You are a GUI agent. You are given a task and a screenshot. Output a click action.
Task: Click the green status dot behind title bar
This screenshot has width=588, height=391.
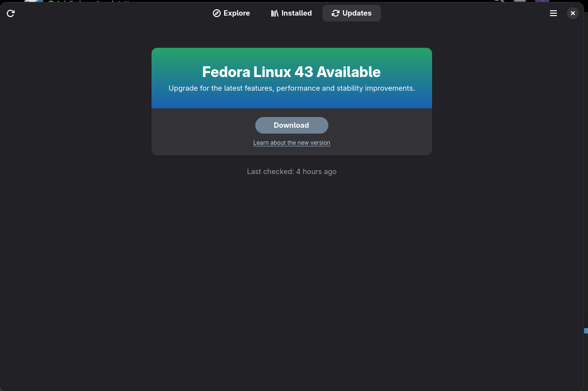click(51, 2)
